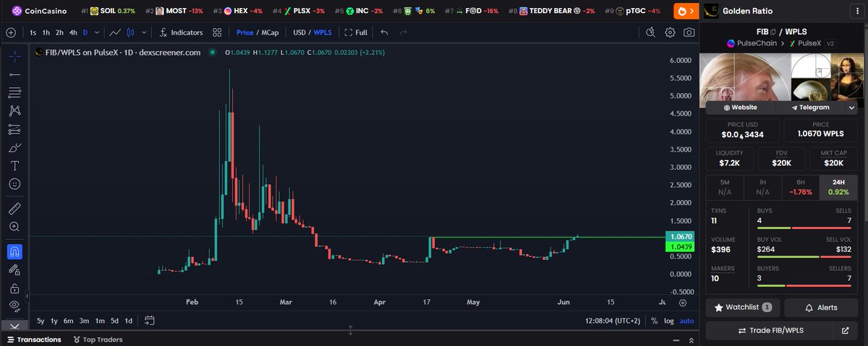Select the 6H stats tab
This screenshot has height=346, width=868.
coord(801,187)
